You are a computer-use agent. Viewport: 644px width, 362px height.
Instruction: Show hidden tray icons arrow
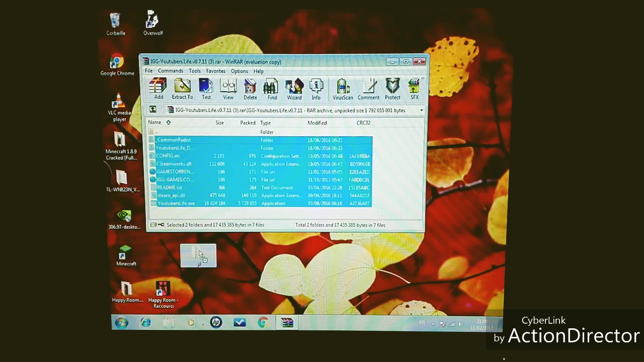click(433, 324)
